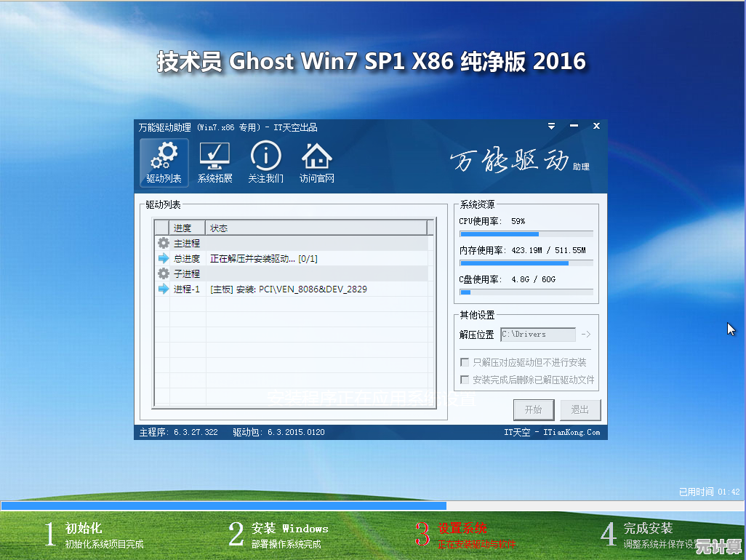Click the gear icon beside 主进程

coord(162,243)
